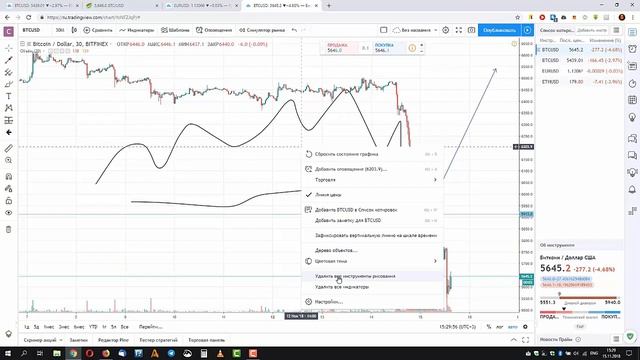Select EURUSD row in watchlist
Screen dimensions: 640x360
580,71
